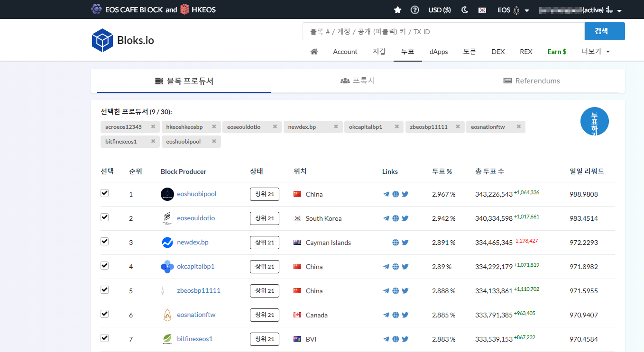Open the zbeosbp11111 producer link

[199, 291]
